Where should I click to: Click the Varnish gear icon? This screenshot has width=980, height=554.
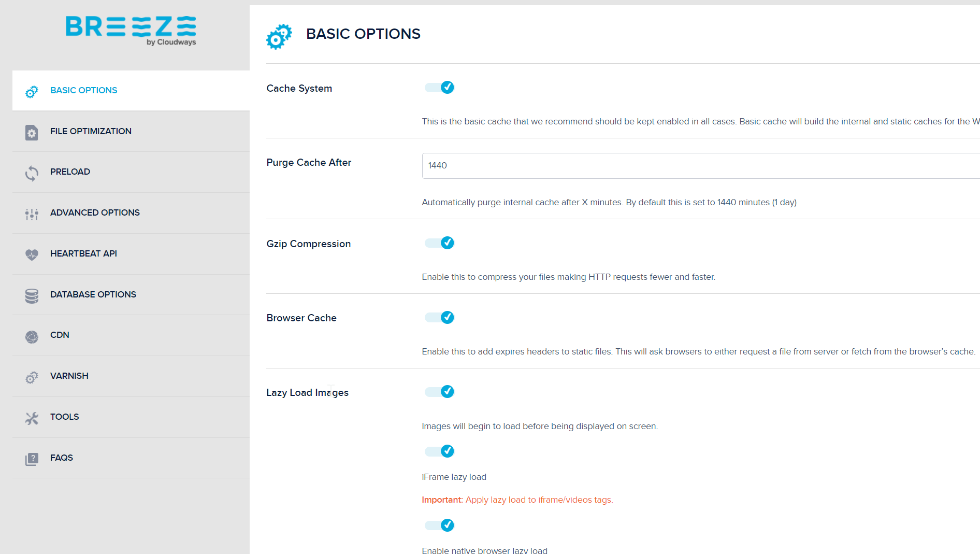point(32,377)
